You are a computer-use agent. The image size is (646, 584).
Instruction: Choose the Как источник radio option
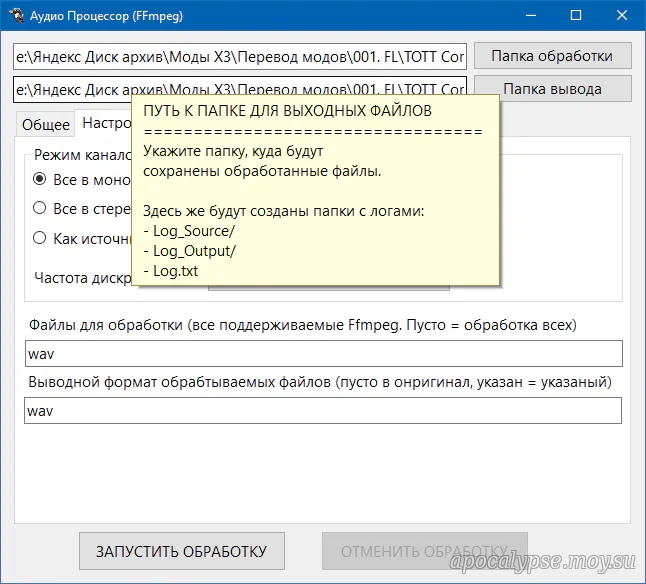coord(40,238)
